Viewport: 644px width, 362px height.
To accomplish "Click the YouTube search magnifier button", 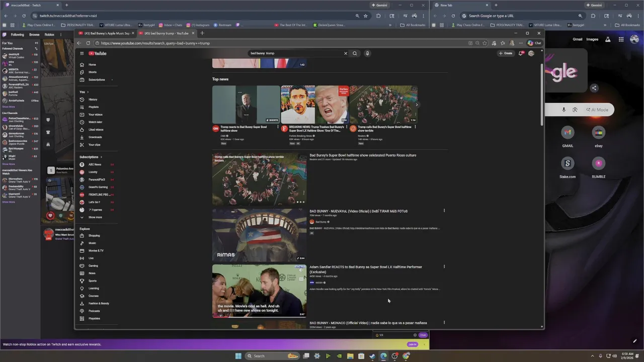I will [x=355, y=53].
